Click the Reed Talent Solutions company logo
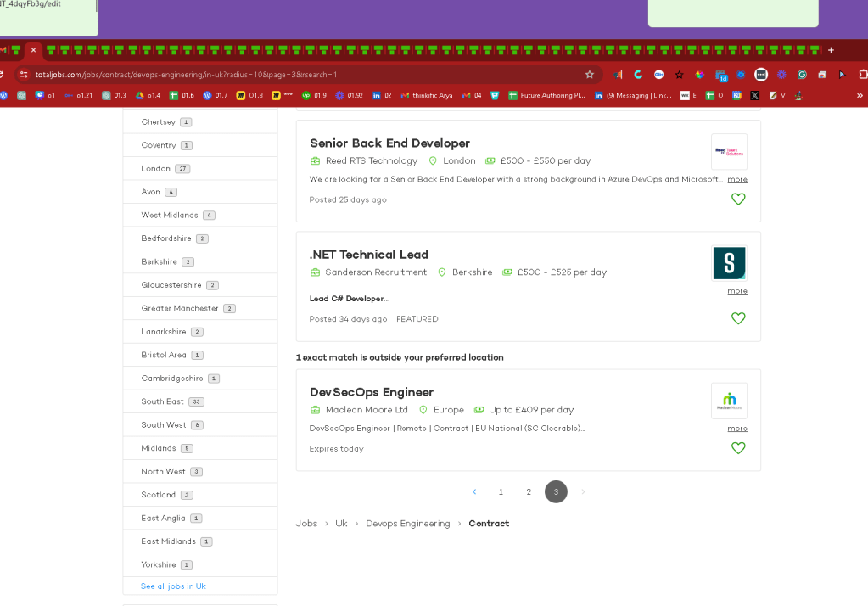Viewport: 868px width, 606px height. pos(729,151)
